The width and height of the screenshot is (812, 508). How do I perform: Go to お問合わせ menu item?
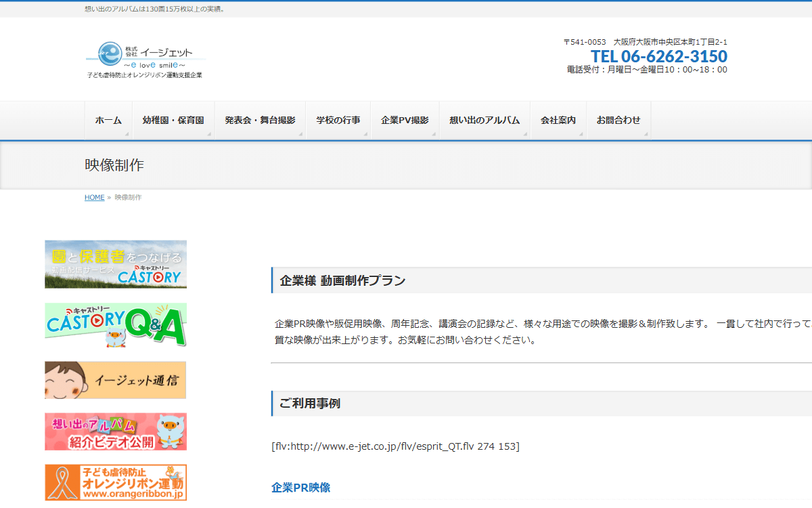pyautogui.click(x=618, y=121)
